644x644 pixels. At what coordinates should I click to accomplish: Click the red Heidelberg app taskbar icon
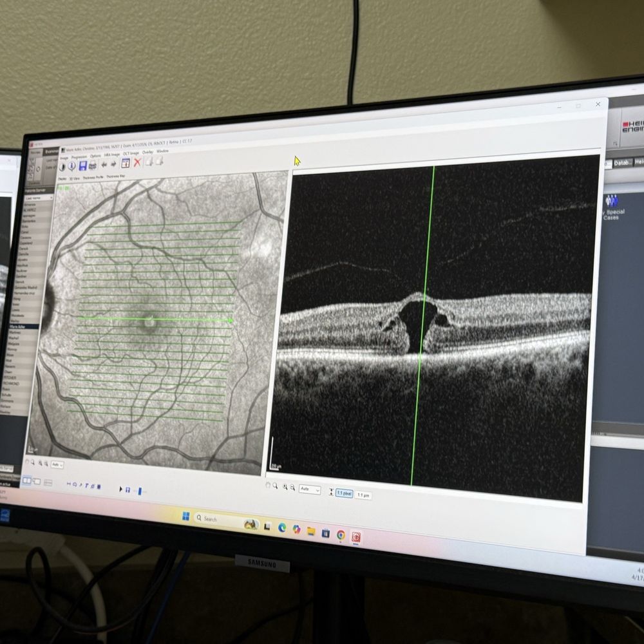click(356, 537)
